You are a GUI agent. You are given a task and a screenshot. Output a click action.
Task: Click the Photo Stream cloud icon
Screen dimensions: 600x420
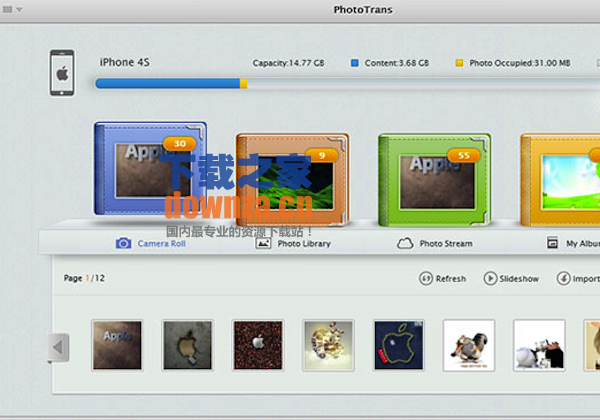click(405, 243)
